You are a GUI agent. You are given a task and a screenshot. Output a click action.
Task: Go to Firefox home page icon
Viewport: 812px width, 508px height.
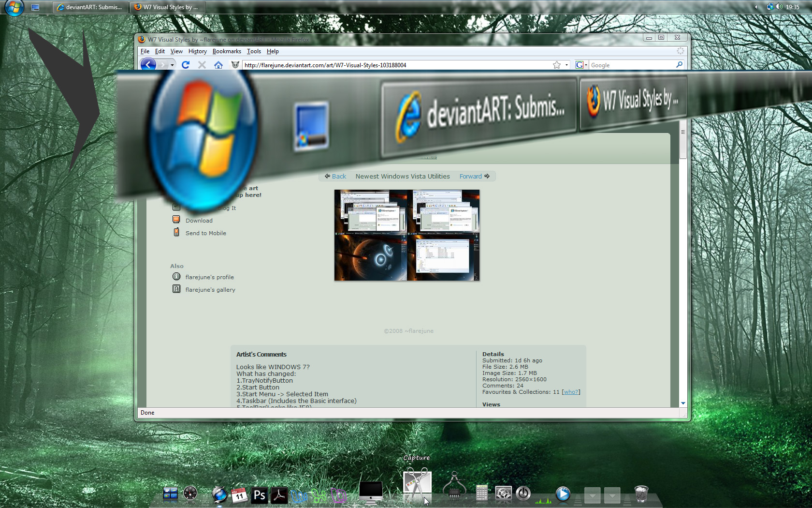point(218,65)
